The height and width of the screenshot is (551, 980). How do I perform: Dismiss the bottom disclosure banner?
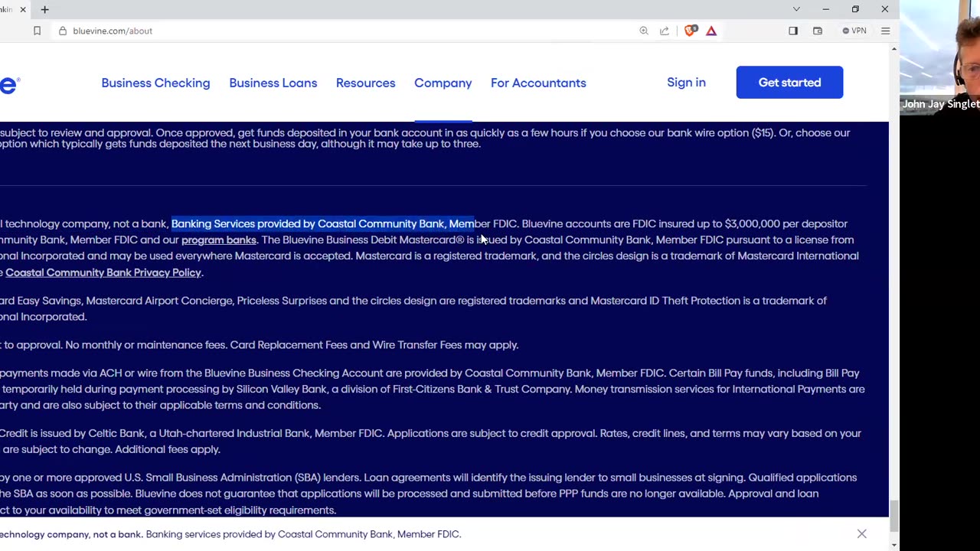pos(861,534)
